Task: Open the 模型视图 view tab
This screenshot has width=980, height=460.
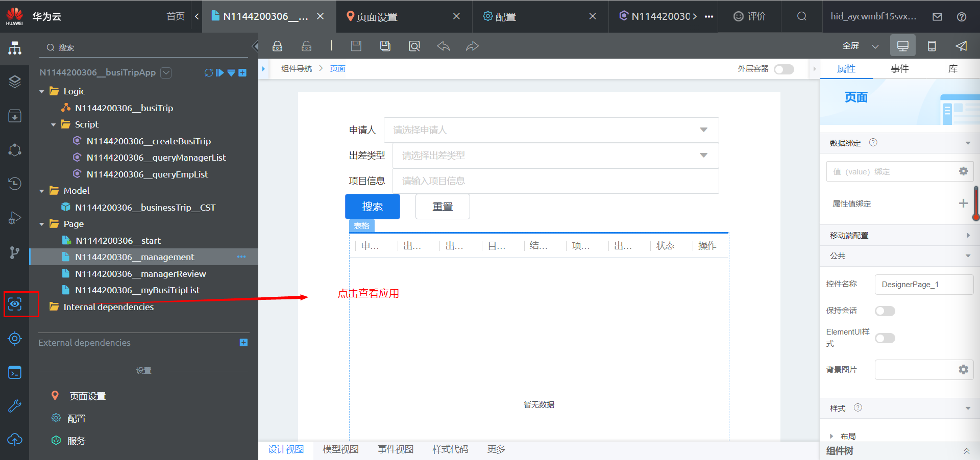Action: tap(340, 449)
